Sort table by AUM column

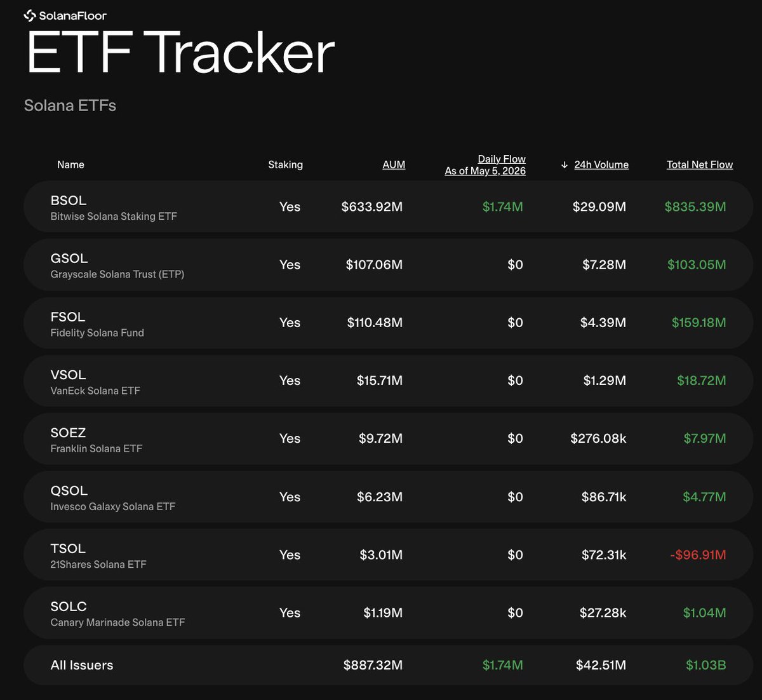pos(394,165)
